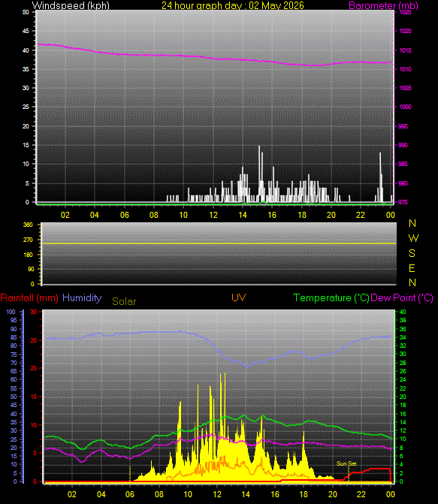Click the green '20' temperature scale value
438x504 pixels.
[403, 397]
